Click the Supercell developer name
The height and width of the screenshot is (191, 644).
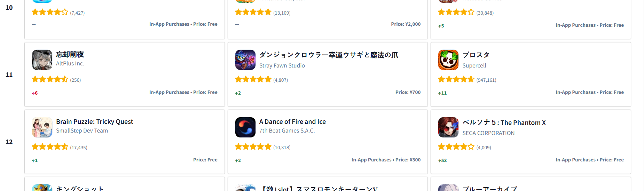click(474, 65)
